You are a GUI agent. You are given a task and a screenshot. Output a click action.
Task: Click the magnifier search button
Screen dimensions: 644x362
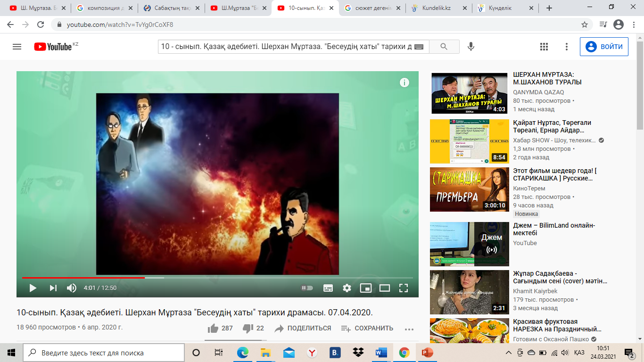point(444,47)
